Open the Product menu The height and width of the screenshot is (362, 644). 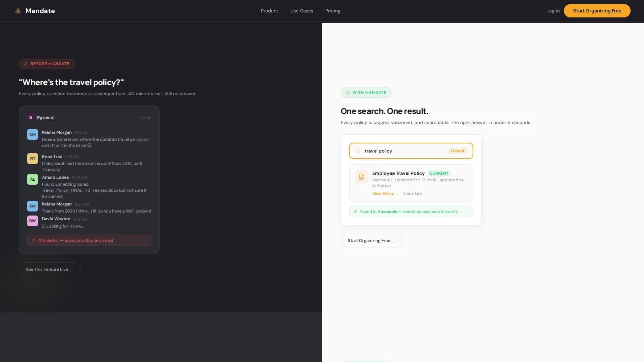coord(269,11)
